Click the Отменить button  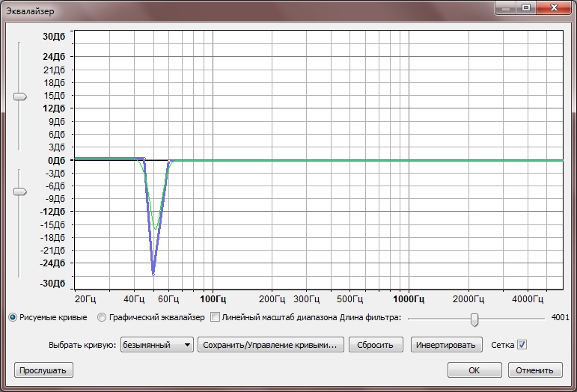coord(535,370)
